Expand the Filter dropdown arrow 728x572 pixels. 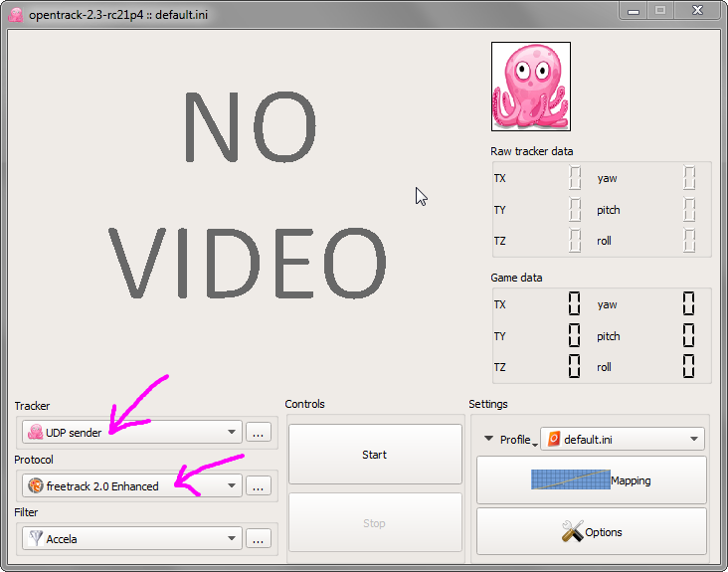[231, 539]
